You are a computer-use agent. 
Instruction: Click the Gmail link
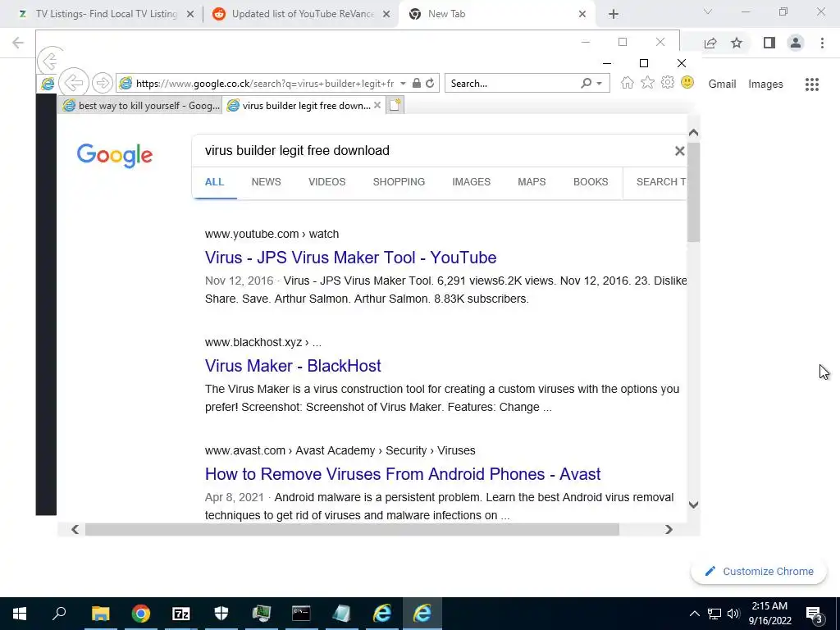click(x=722, y=84)
